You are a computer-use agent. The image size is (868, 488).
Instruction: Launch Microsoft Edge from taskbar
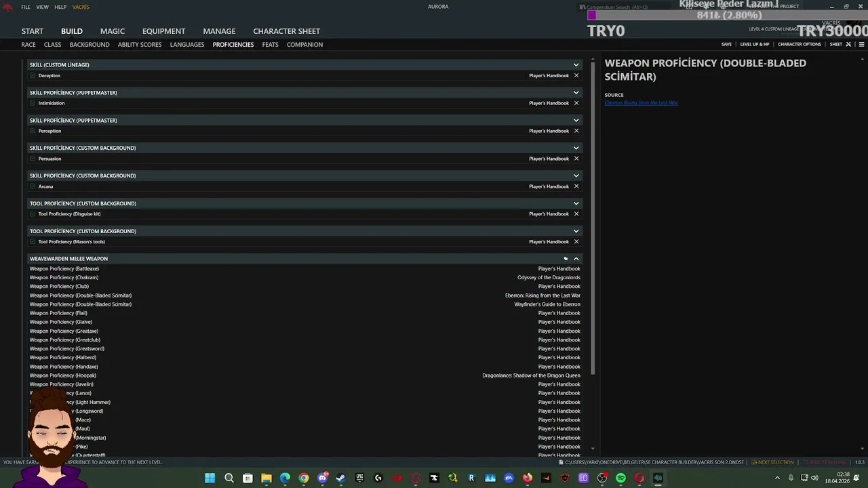pos(285,478)
